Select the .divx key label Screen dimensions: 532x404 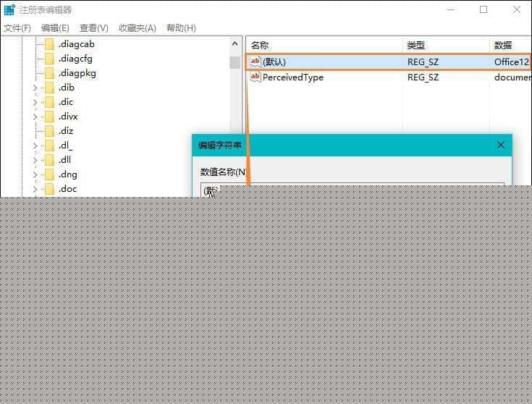pyautogui.click(x=68, y=117)
